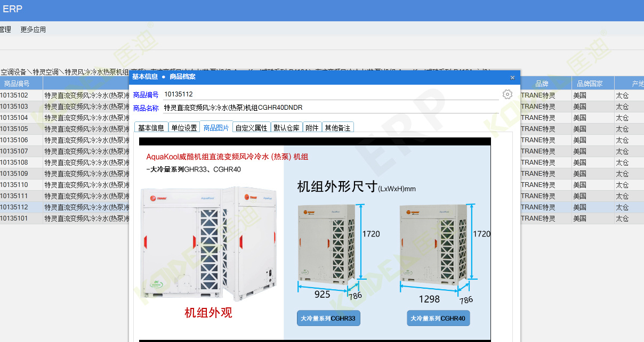644x342 pixels.
Task: Select product row 10135110
Action: [x=64, y=185]
